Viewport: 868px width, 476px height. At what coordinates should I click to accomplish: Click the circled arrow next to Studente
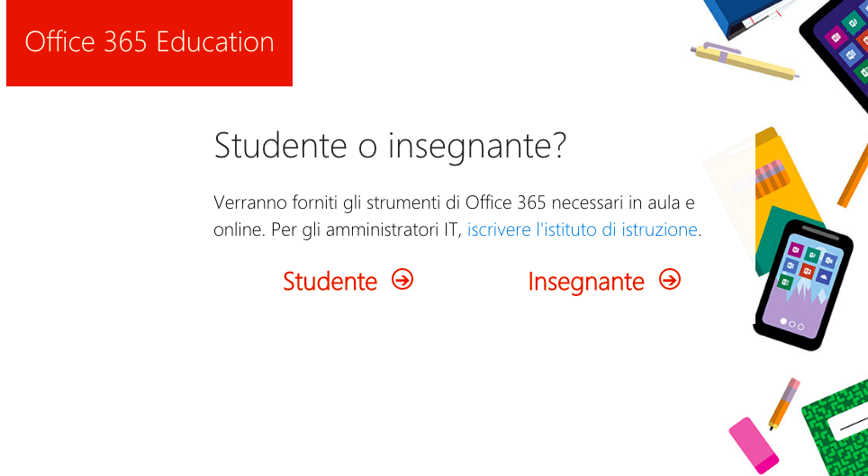click(x=402, y=280)
